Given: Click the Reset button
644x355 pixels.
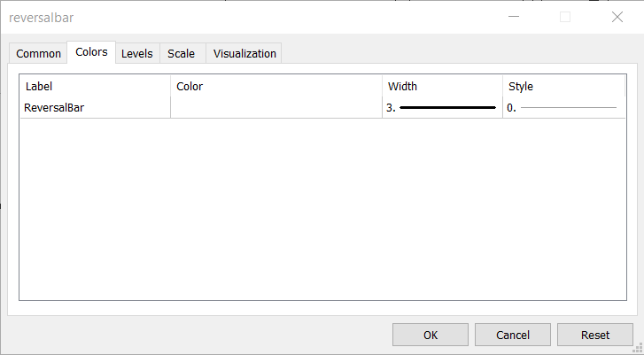Looking at the screenshot, I should [x=594, y=335].
